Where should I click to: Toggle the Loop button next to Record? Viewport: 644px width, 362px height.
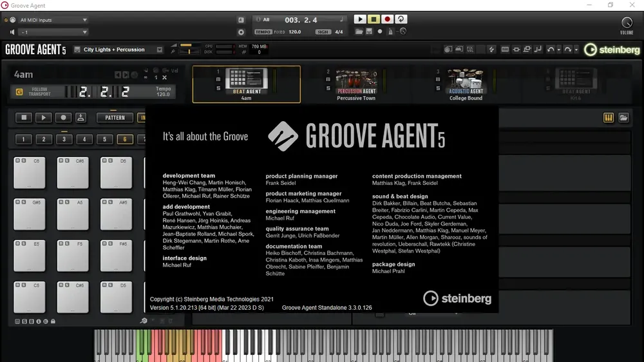click(401, 19)
